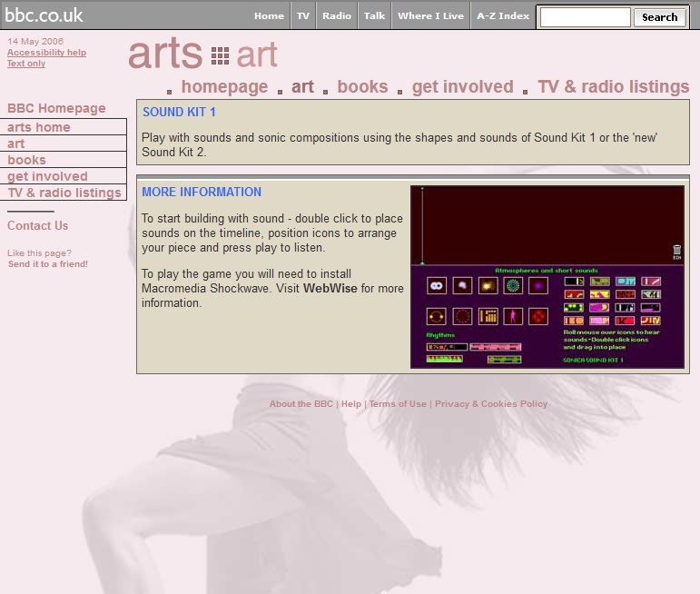This screenshot has height=594, width=700.
Task: Select 'art' in the arts top navigation
Action: 302,86
